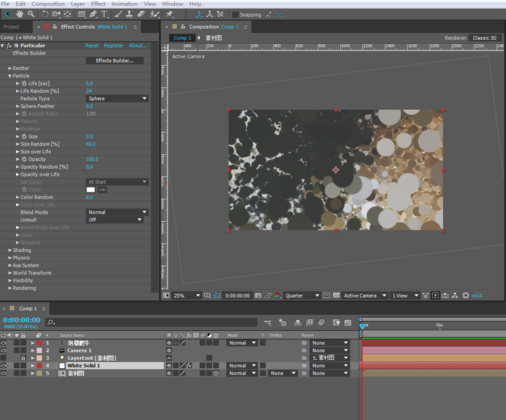This screenshot has width=506, height=420.
Task: Toggle visibility of Camera 1 layer
Action: point(4,350)
